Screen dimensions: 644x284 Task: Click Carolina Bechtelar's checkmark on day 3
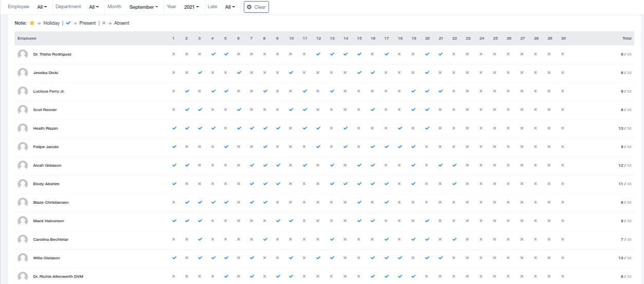tap(200, 239)
